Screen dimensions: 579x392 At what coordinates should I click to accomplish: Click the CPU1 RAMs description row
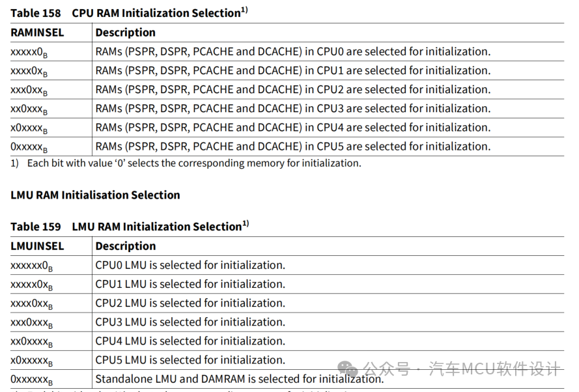(293, 70)
